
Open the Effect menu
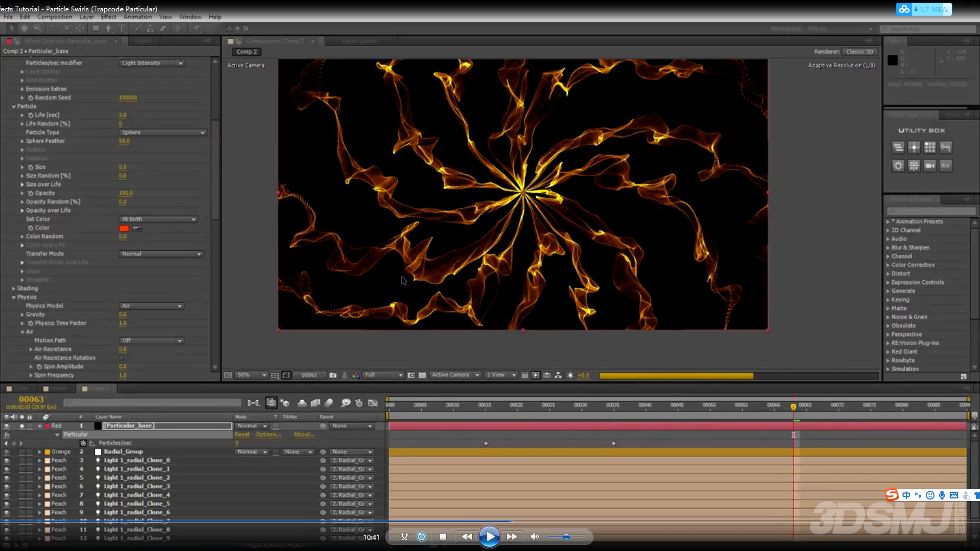tap(108, 17)
